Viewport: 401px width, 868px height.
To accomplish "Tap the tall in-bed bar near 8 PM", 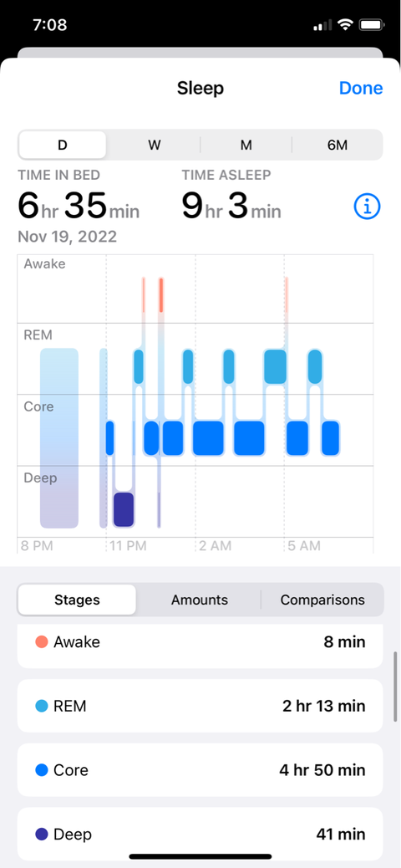I will coord(59,438).
